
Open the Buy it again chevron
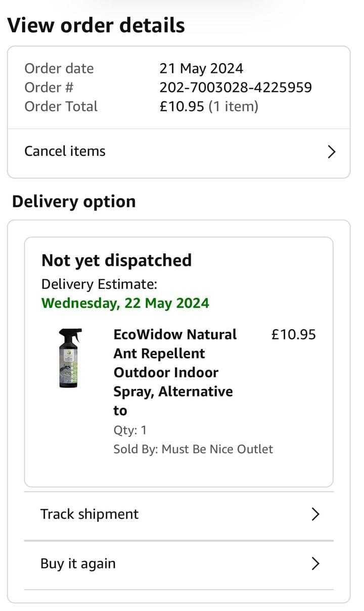[315, 563]
